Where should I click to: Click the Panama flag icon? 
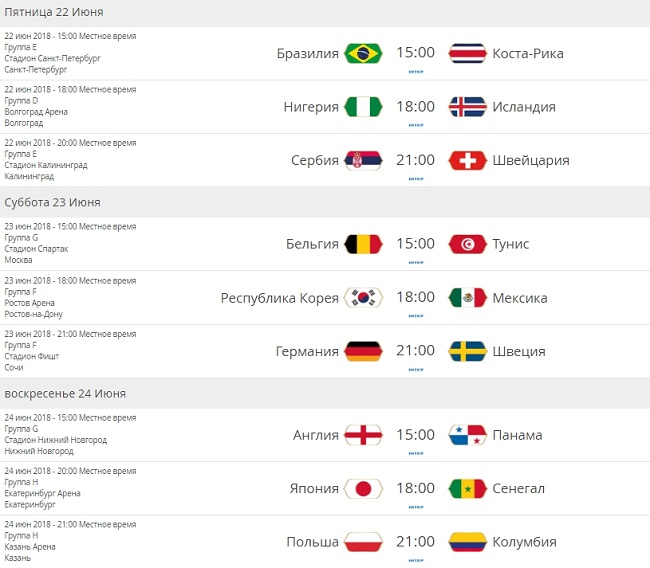point(468,435)
